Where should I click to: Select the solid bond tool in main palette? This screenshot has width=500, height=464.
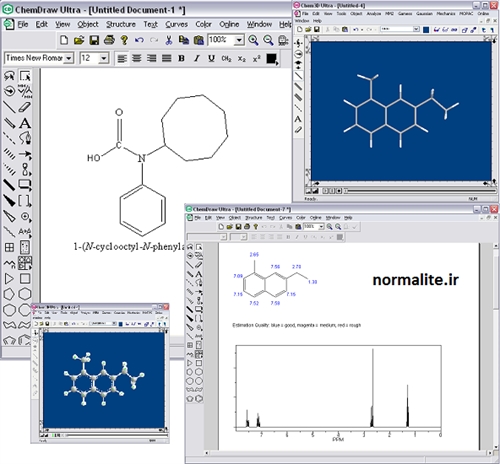tap(9, 107)
